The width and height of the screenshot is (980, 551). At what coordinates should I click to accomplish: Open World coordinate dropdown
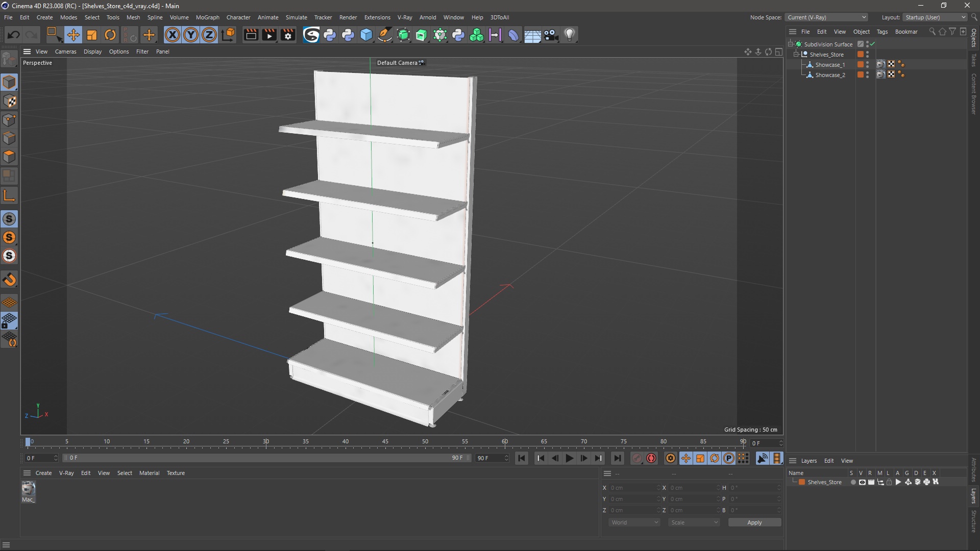[x=634, y=522]
